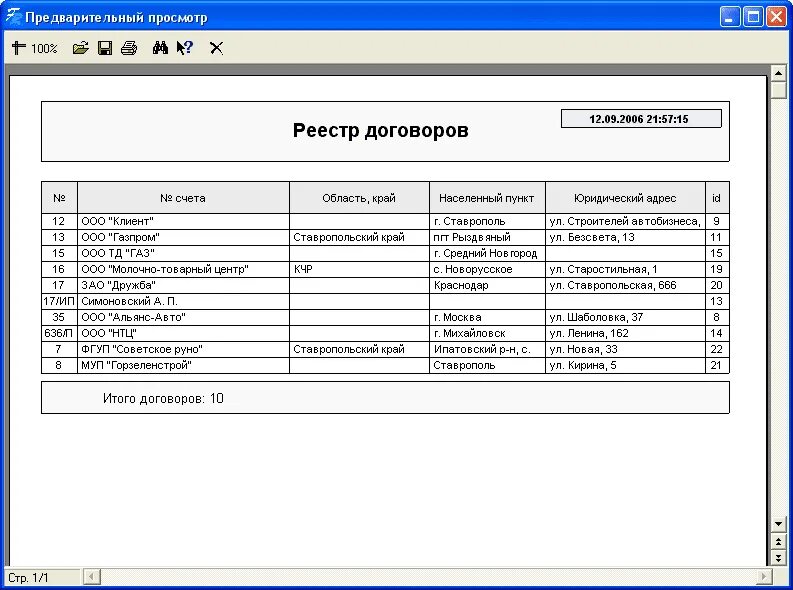
Task: Print the report with the printer icon
Action: 129,48
